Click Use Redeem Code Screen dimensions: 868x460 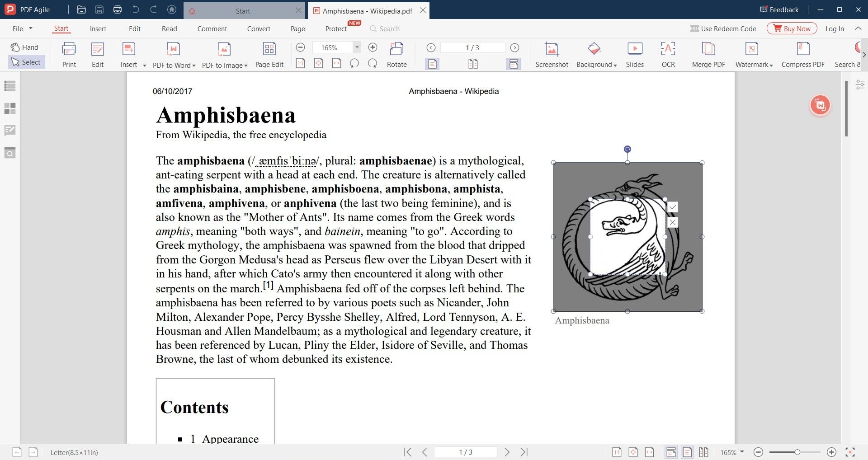(x=723, y=28)
